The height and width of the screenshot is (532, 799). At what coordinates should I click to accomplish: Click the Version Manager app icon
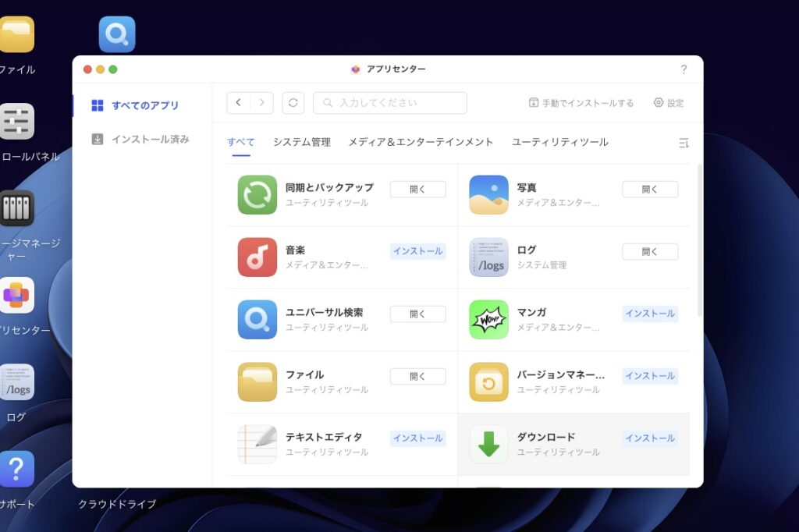point(488,382)
